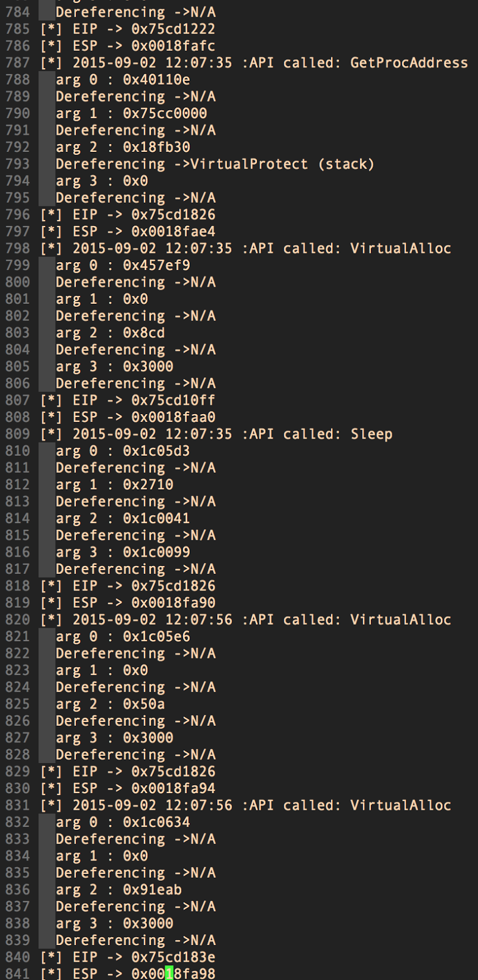Click the arg value 0x75cc0000
This screenshot has width=478, height=980.
[x=165, y=113]
